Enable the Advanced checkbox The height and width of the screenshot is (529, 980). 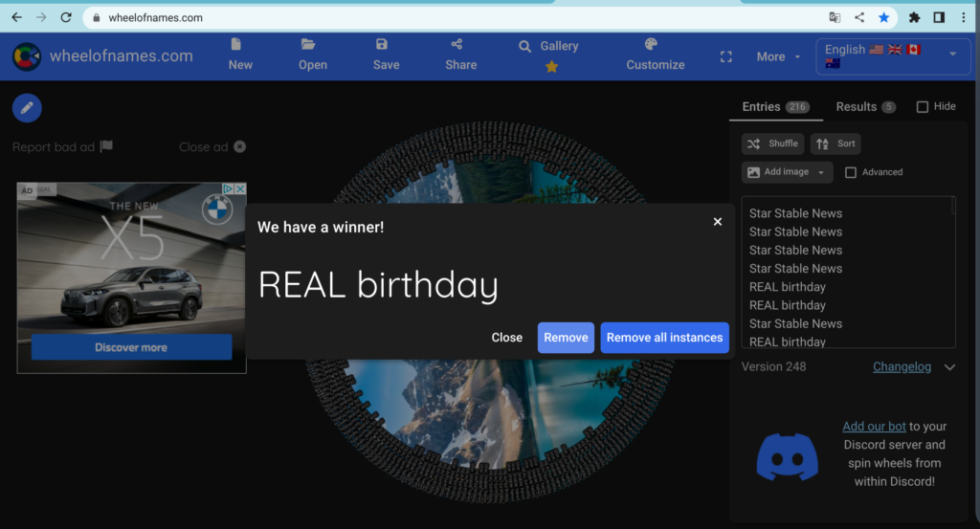[x=851, y=172]
